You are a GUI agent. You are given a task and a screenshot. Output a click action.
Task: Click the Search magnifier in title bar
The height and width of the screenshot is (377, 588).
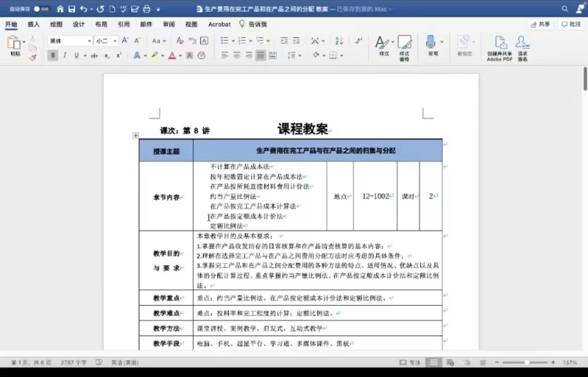(x=565, y=9)
